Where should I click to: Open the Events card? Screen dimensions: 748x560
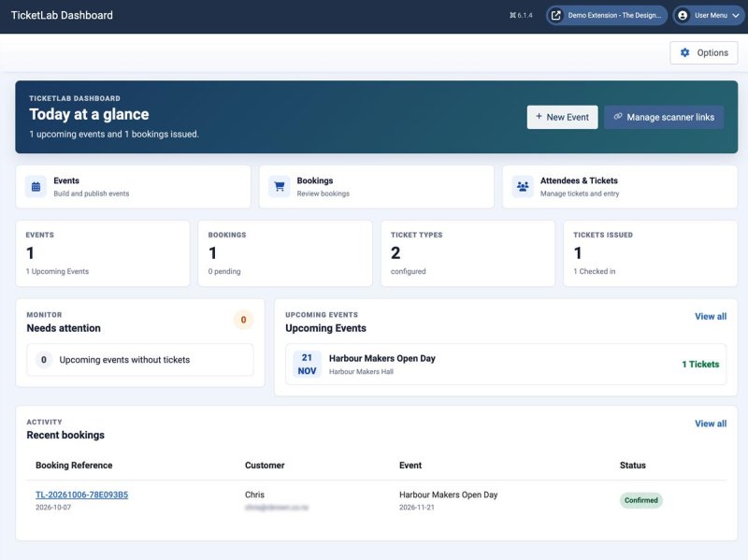point(133,186)
